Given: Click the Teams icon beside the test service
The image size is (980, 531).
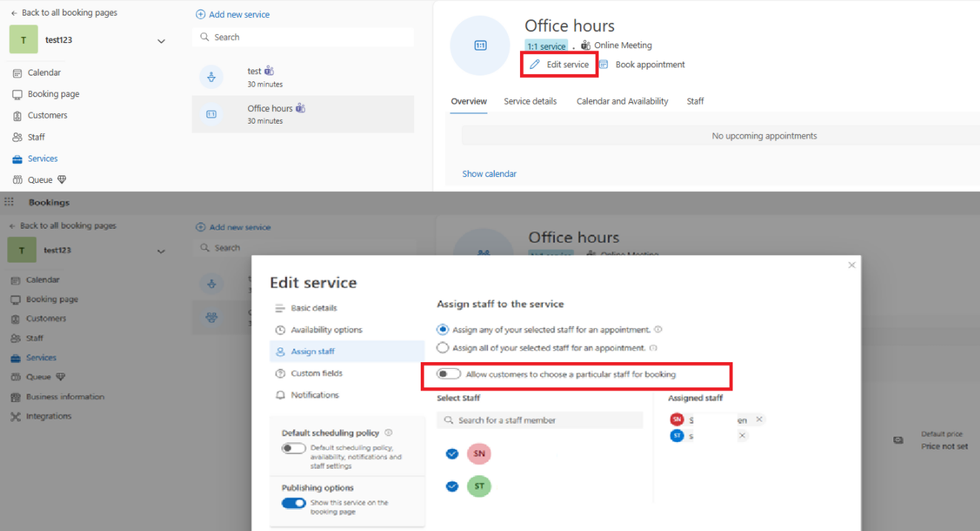Looking at the screenshot, I should (x=270, y=71).
